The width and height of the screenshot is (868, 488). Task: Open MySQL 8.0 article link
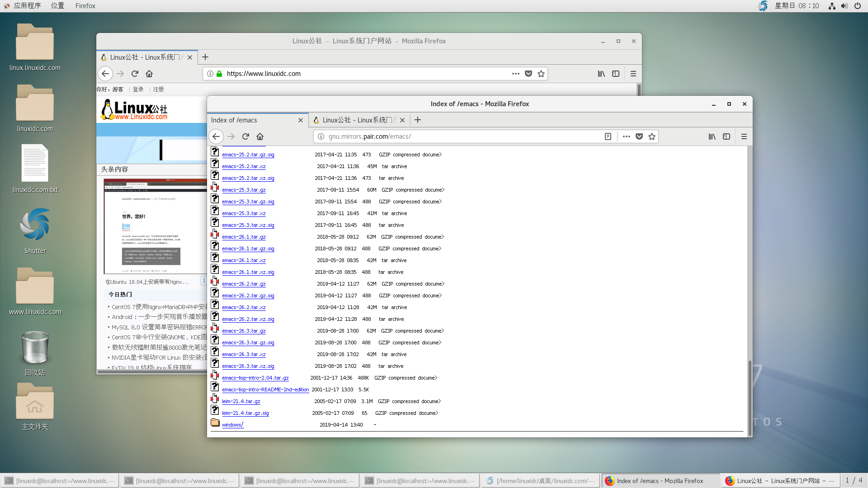(159, 327)
